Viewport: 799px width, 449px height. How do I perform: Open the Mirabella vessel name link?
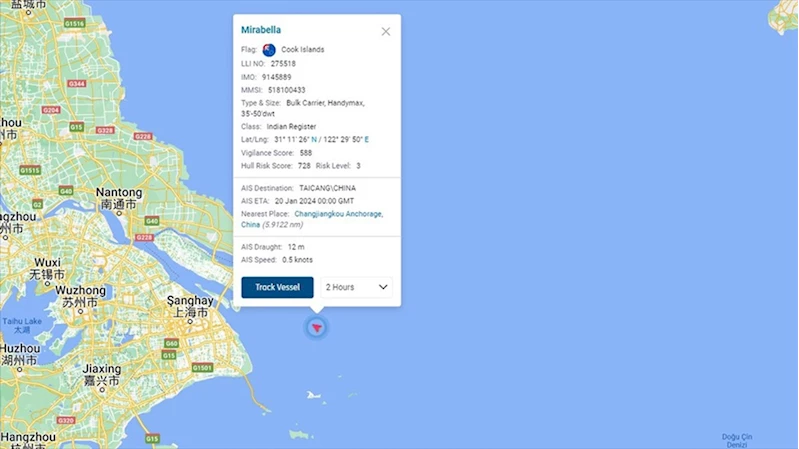tap(261, 30)
